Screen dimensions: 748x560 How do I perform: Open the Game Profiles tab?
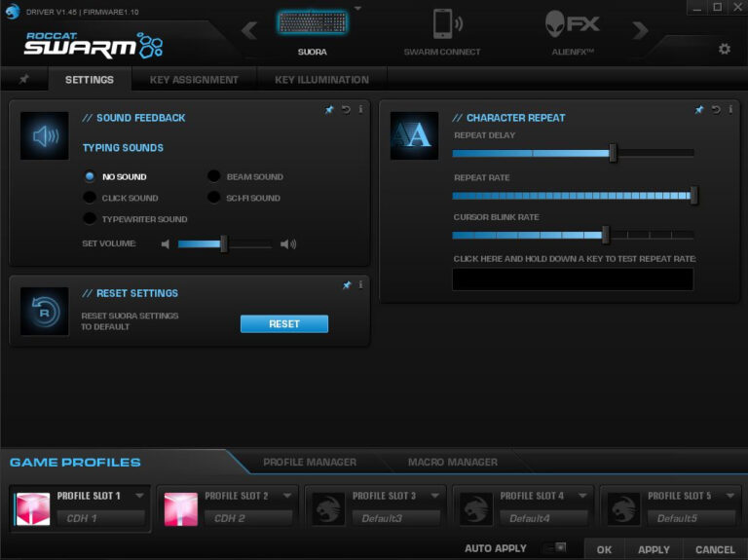pos(75,463)
